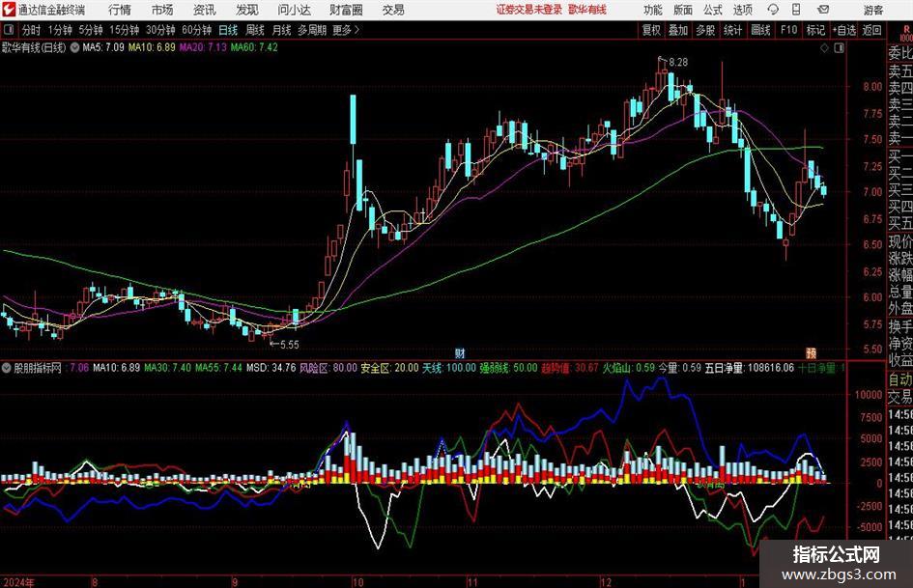Click the 歌华有线 stock name in title bar
The image size is (913, 588).
click(x=587, y=10)
